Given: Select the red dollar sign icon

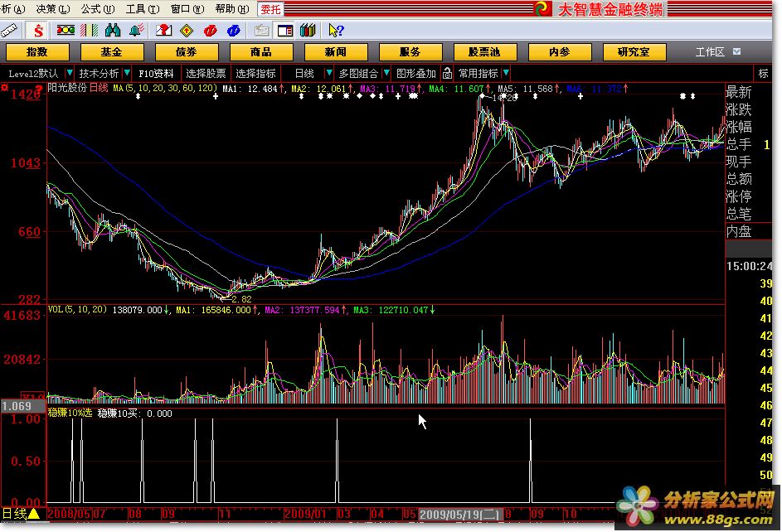Looking at the screenshot, I should pos(38,31).
